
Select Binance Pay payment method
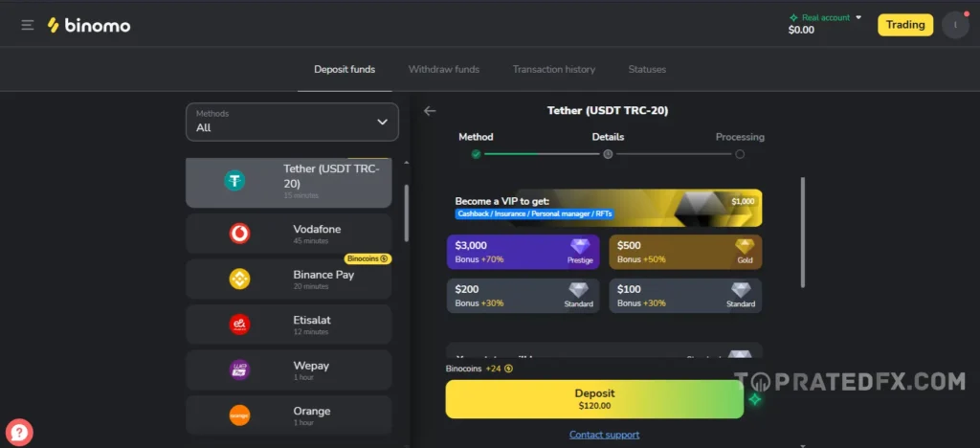tap(289, 280)
